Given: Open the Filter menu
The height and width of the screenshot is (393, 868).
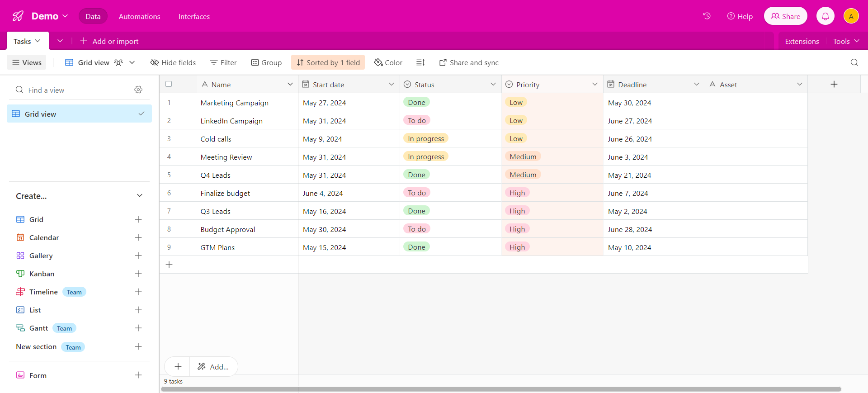Looking at the screenshot, I should point(223,62).
